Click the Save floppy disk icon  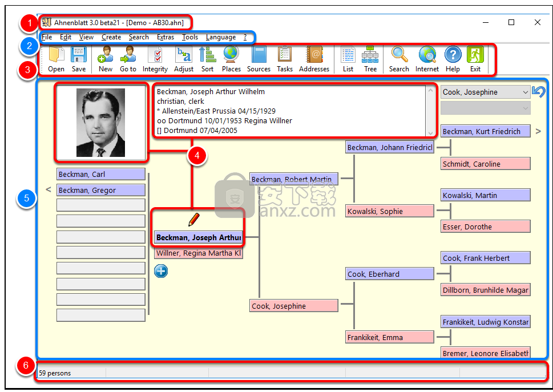coord(79,55)
